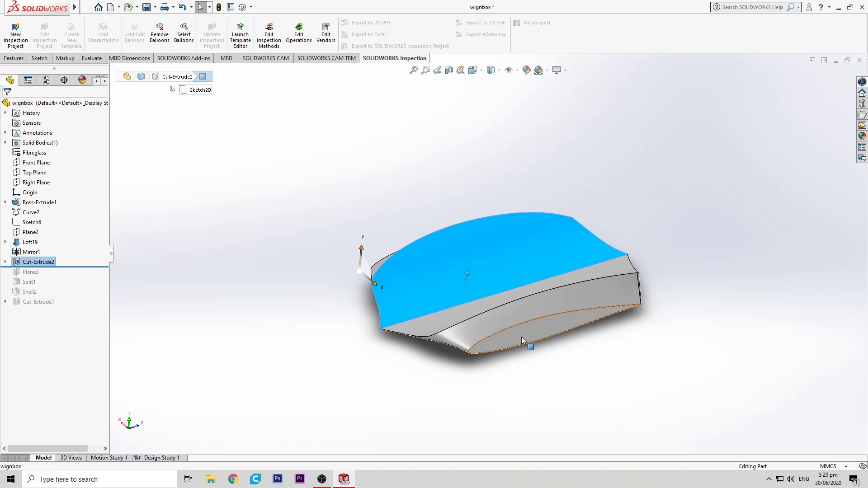
Task: Click the Print icon
Action: 165,7
